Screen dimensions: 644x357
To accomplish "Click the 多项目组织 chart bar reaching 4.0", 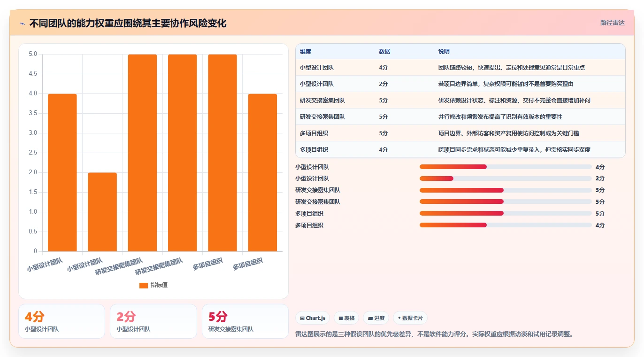I will pos(262,172).
